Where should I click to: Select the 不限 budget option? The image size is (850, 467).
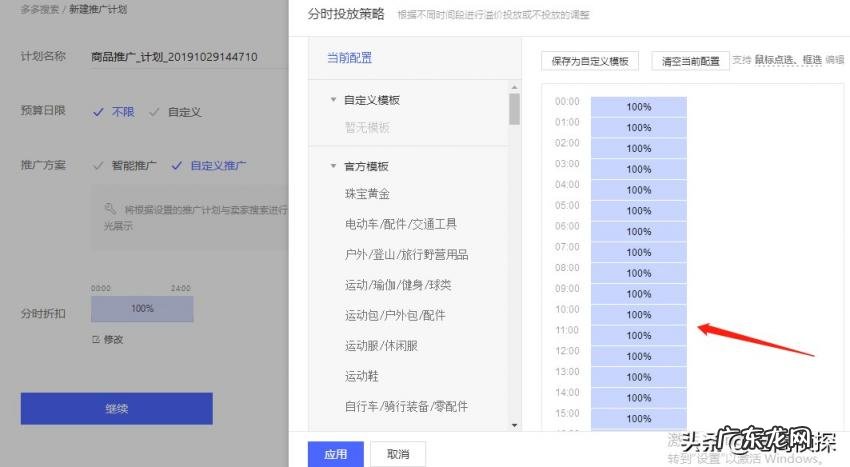click(x=123, y=112)
